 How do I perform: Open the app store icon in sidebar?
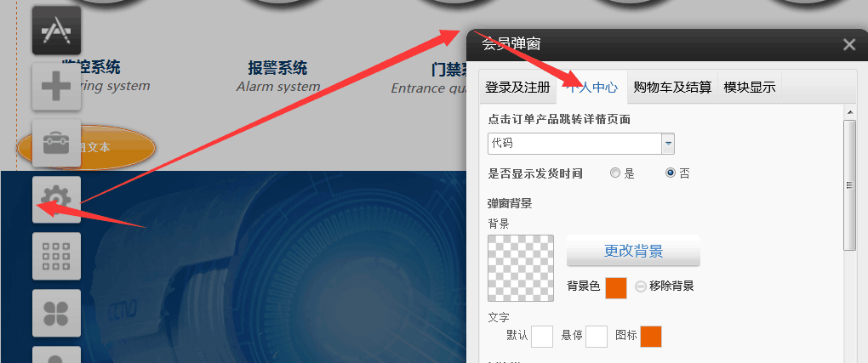tap(56, 31)
